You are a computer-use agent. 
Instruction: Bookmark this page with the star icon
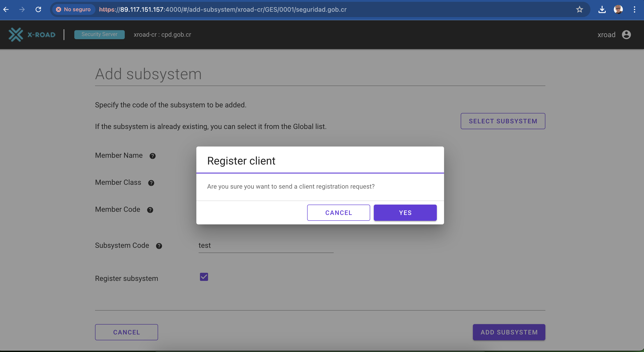point(580,9)
